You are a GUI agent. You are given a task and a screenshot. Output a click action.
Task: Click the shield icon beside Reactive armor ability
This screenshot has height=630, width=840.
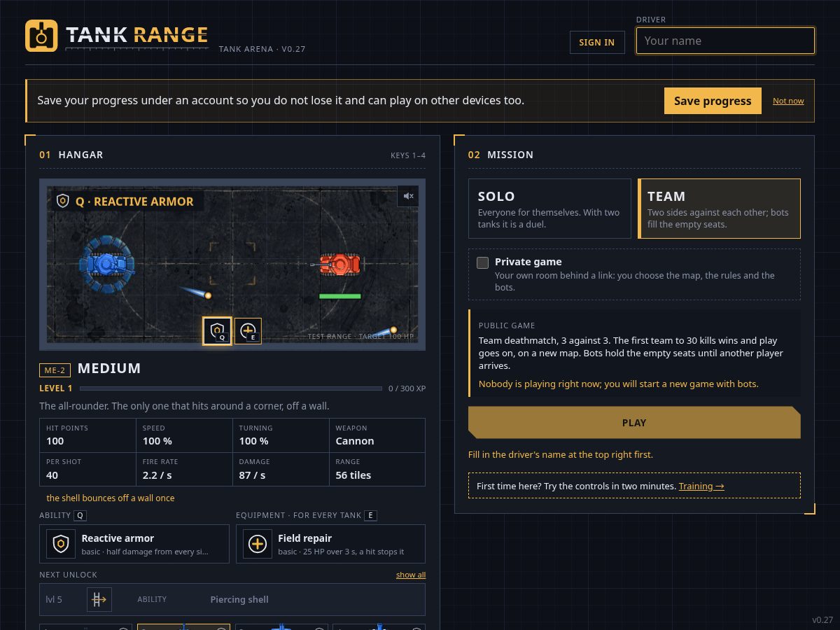coord(61,544)
